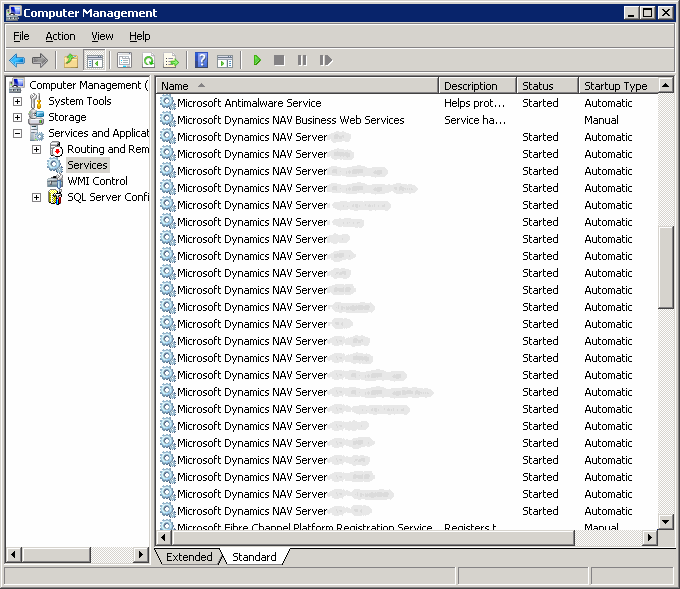Click the WMI Control icon
This screenshot has width=680, height=589.
coord(55,181)
